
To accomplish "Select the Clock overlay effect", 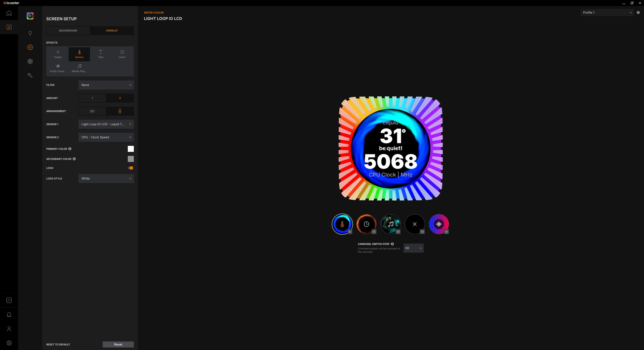I will (122, 54).
